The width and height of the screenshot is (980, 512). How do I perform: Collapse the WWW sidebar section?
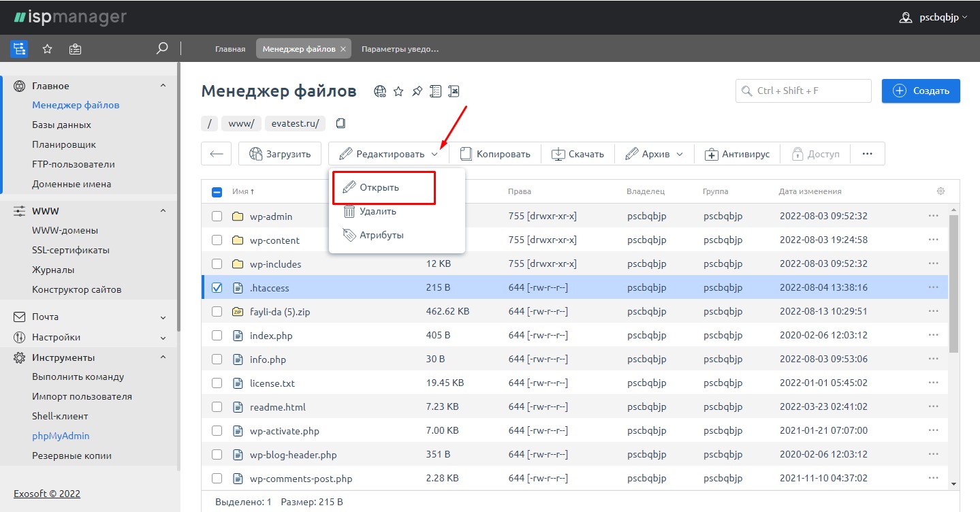tap(163, 211)
